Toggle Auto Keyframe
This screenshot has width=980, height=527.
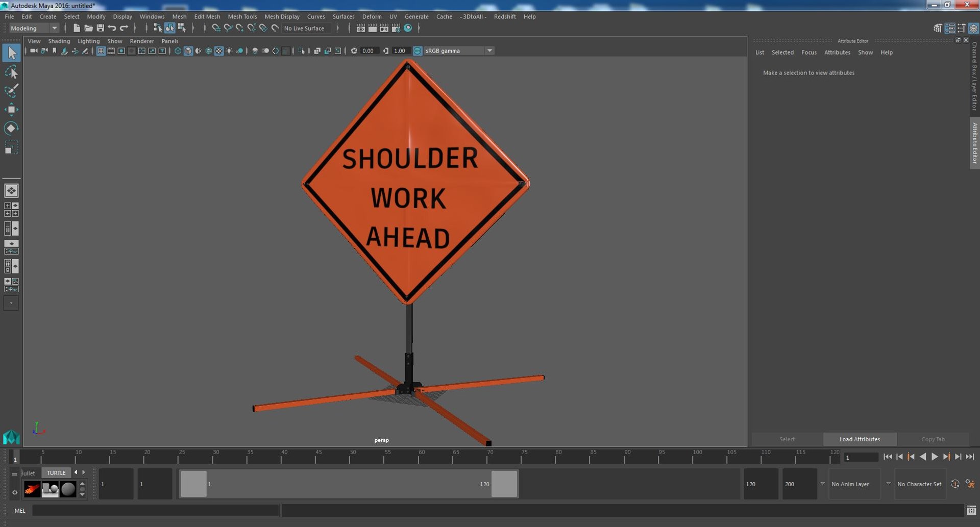[x=955, y=484]
